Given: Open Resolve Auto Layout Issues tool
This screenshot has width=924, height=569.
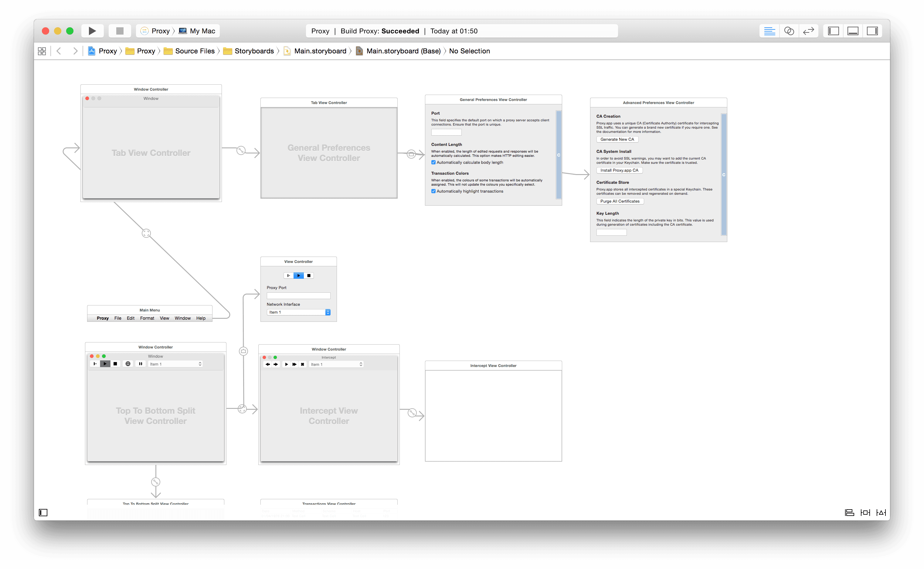Looking at the screenshot, I should coord(881,513).
